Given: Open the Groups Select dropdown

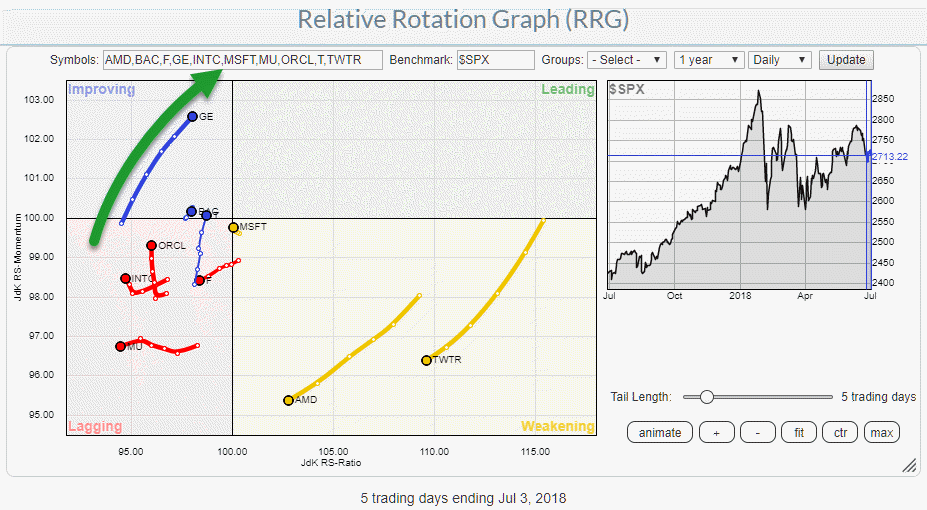Looking at the screenshot, I should [x=627, y=60].
